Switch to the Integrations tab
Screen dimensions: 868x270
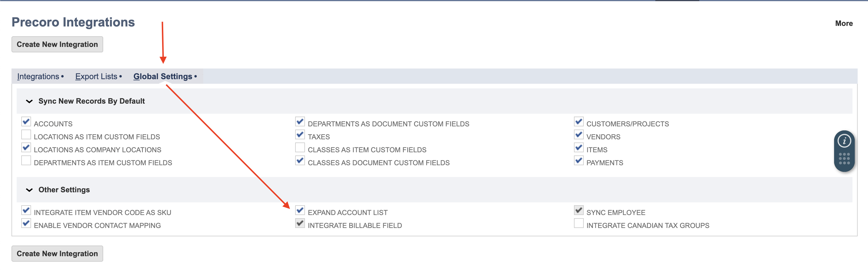click(38, 77)
